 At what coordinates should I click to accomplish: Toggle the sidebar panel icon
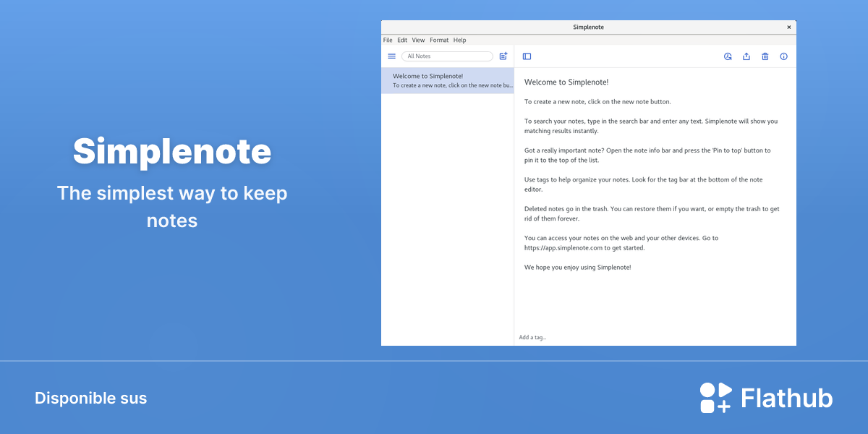click(x=527, y=56)
